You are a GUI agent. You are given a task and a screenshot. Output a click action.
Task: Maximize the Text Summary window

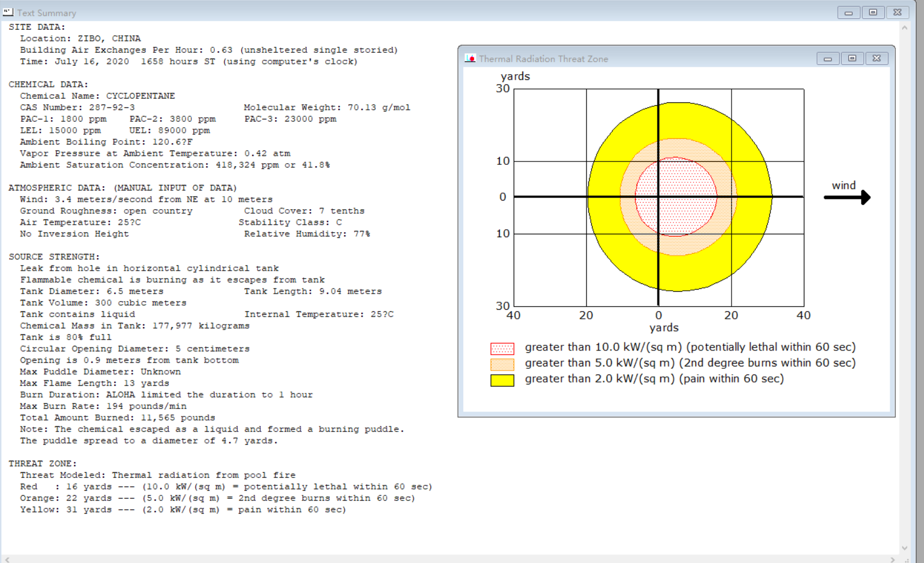pyautogui.click(x=873, y=12)
